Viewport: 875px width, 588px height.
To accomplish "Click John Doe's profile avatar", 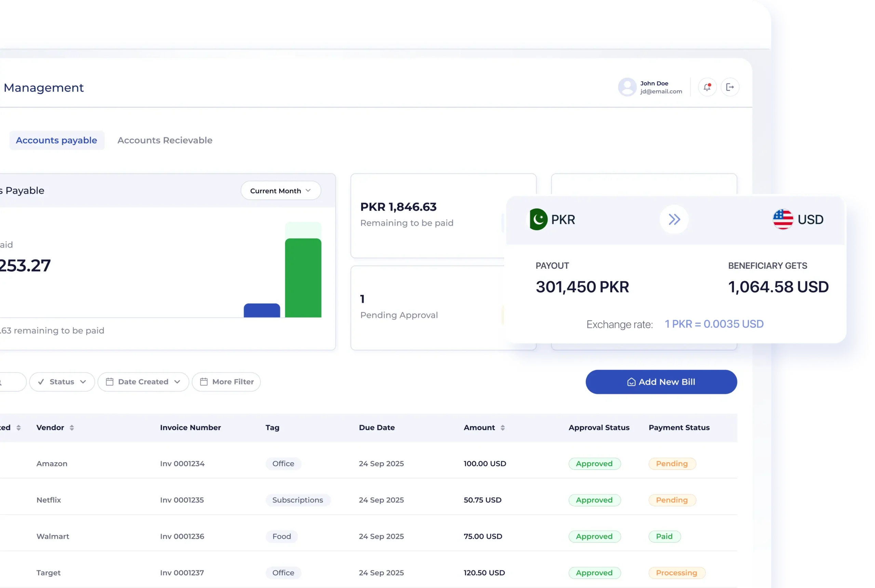I will click(x=627, y=87).
